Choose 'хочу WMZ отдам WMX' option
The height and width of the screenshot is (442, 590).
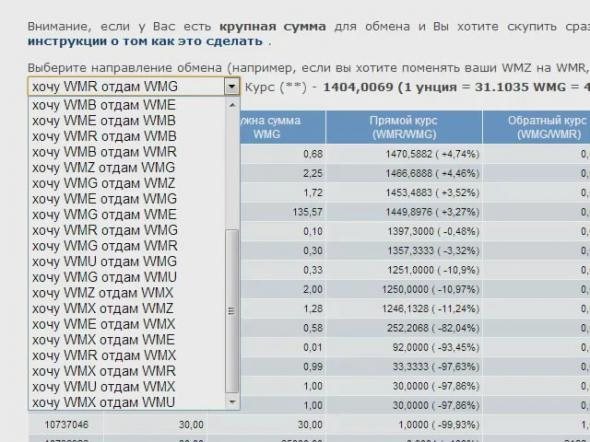tap(127, 293)
